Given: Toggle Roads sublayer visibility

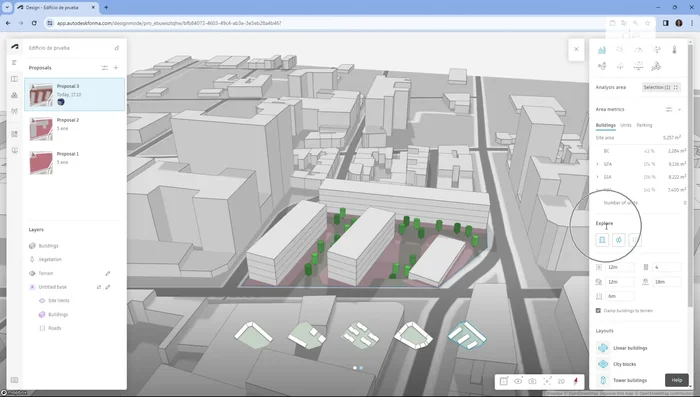Looking at the screenshot, I should click(x=42, y=328).
